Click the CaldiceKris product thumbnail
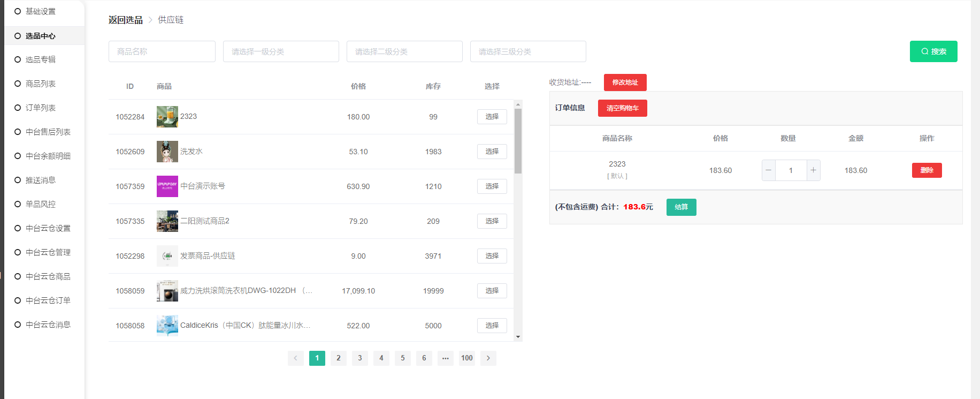This screenshot has width=980, height=399. point(167,326)
